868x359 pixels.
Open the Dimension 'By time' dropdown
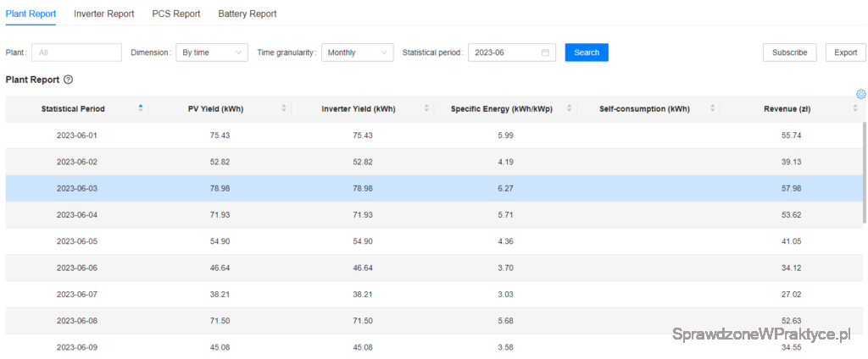click(x=212, y=52)
